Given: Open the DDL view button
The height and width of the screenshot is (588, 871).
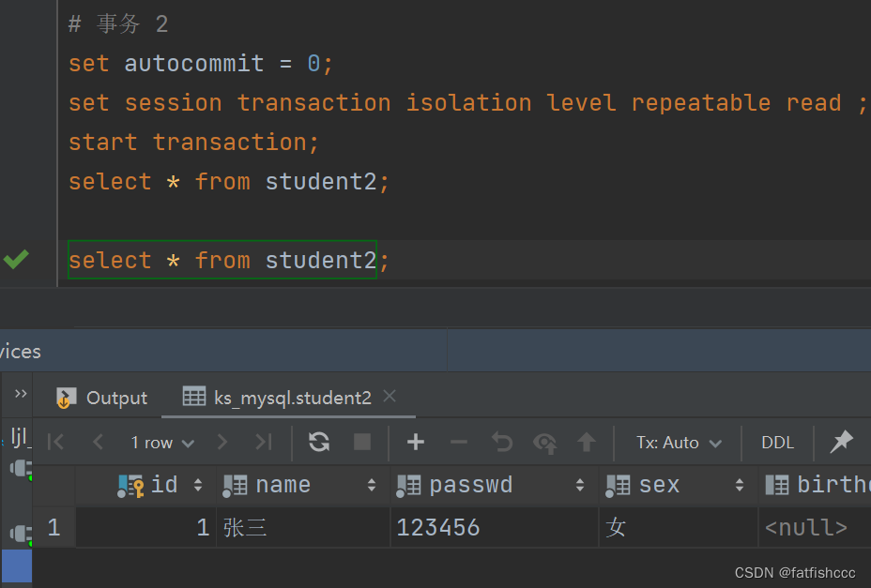Looking at the screenshot, I should (x=778, y=443).
